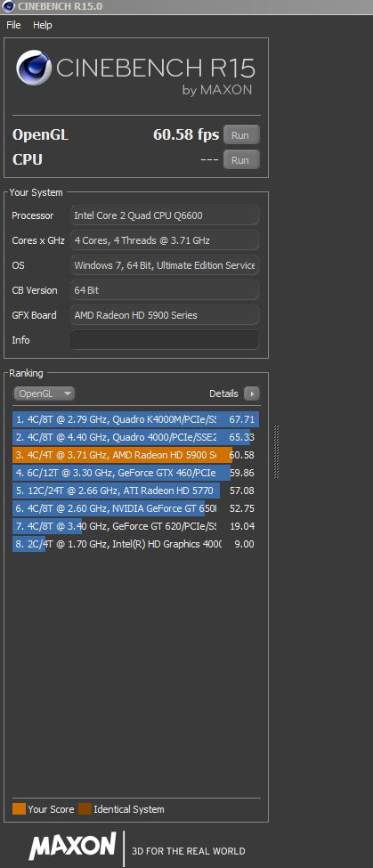Click the dotted panel splitter handle

click(x=276, y=451)
